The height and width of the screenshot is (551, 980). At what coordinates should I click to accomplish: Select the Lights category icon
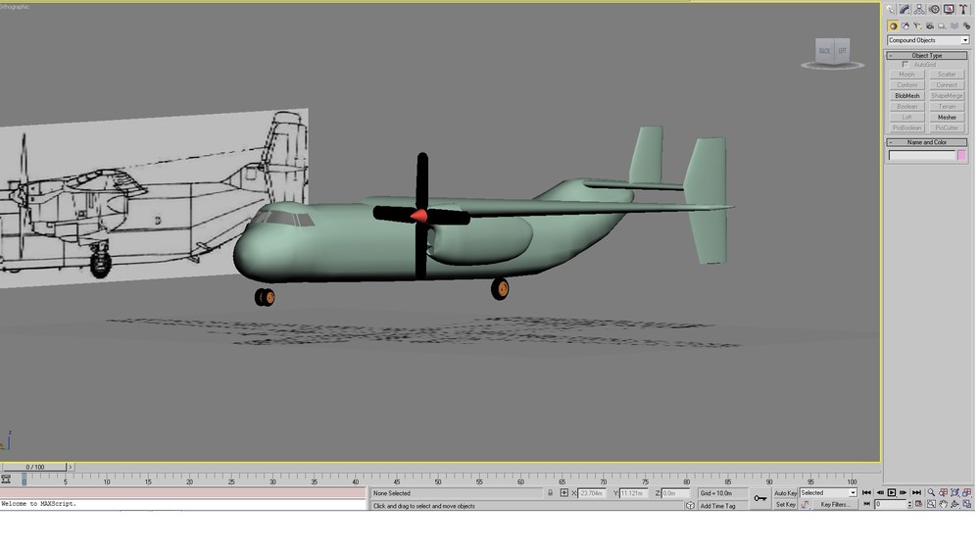click(x=917, y=26)
